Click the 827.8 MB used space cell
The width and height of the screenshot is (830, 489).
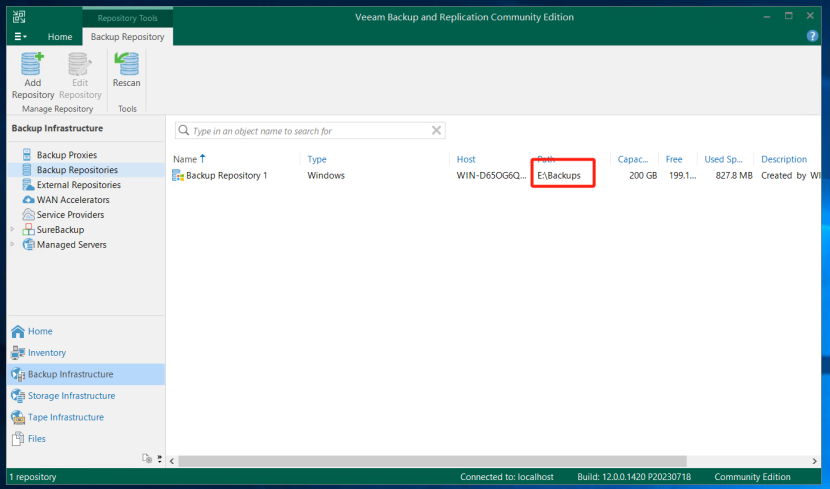coord(734,175)
